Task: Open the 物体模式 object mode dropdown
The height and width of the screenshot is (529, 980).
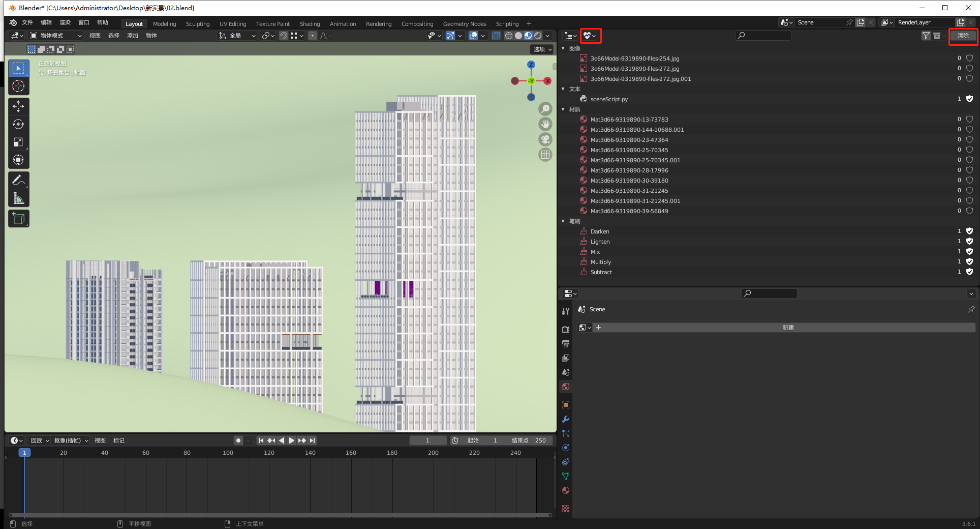Action: (56, 36)
